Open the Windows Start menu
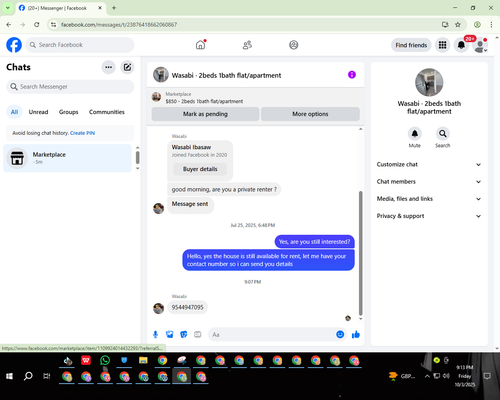 [x=9, y=376]
